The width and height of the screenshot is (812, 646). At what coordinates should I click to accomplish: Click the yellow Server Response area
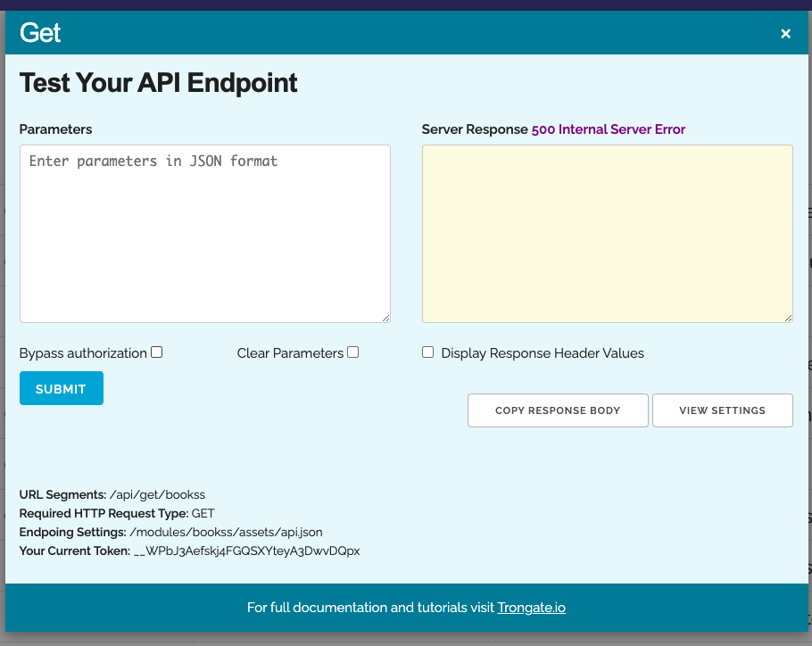(x=607, y=232)
